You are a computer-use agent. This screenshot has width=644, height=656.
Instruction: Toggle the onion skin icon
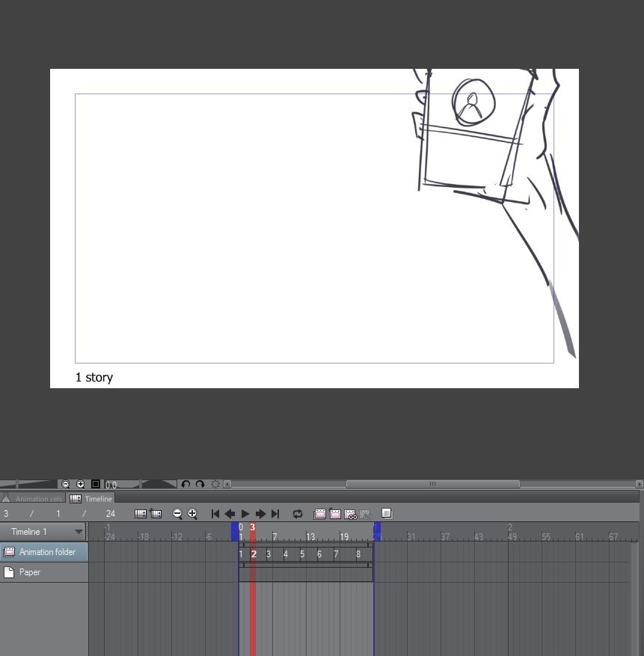(x=387, y=514)
